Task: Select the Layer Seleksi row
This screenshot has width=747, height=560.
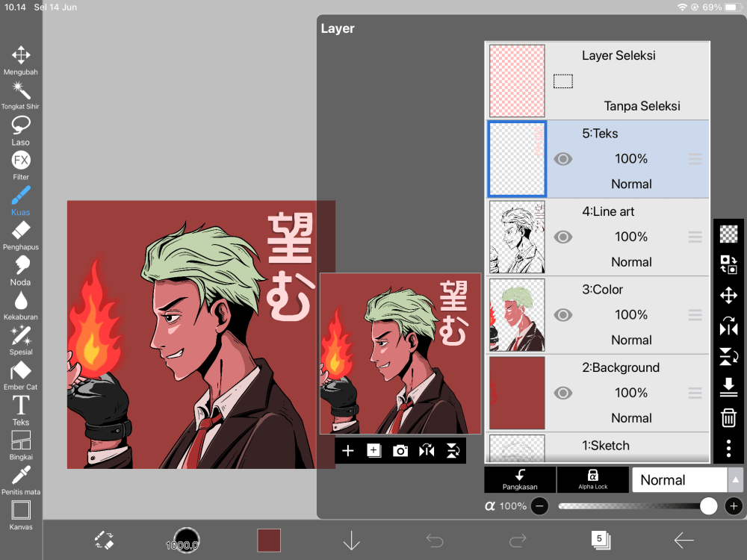Action: coord(598,81)
